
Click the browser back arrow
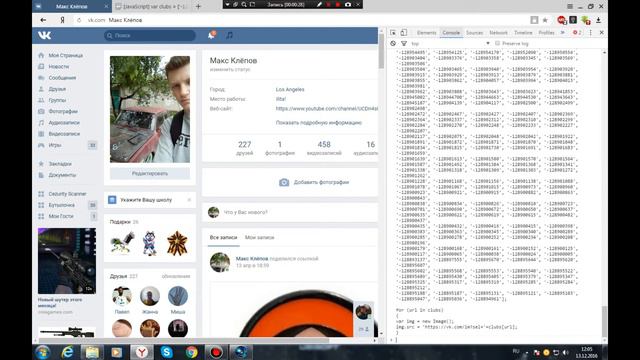coord(43,20)
